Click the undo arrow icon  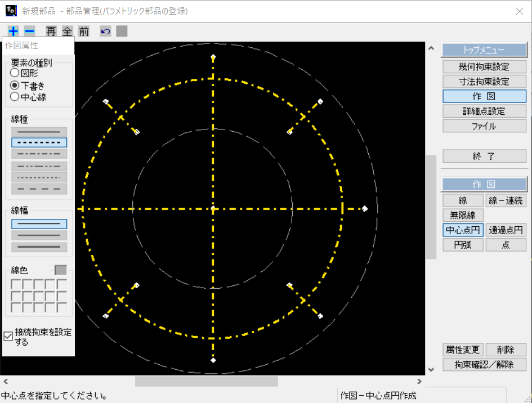(105, 32)
